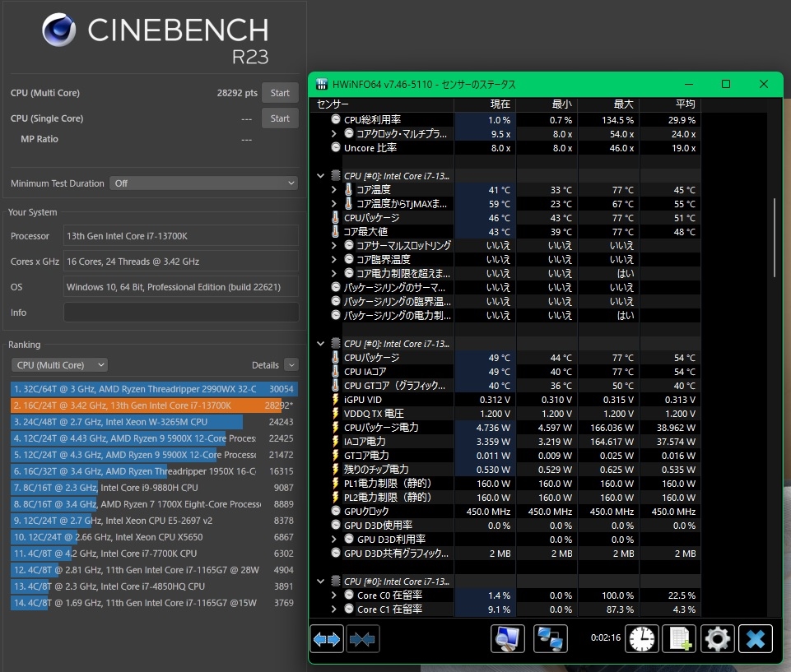
Task: Click the 0:02:16 elapsed time in HWiNFO
Action: (605, 637)
